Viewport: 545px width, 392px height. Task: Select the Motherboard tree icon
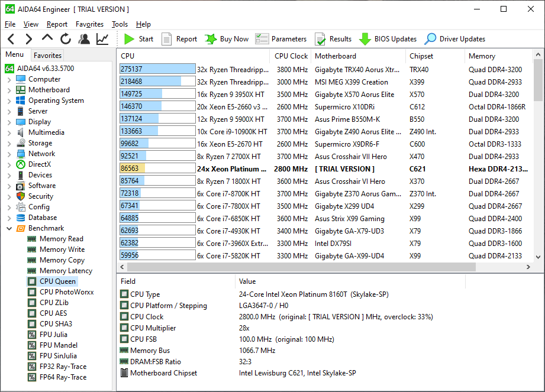click(21, 90)
